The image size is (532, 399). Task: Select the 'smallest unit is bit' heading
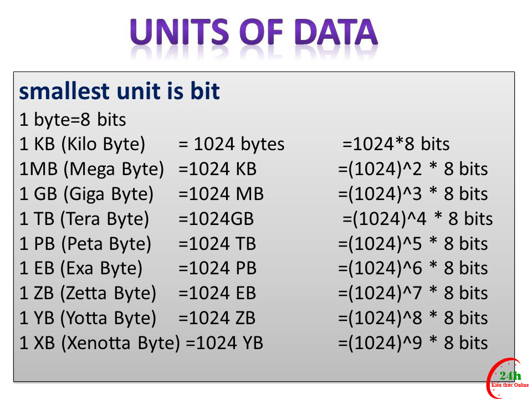point(120,91)
